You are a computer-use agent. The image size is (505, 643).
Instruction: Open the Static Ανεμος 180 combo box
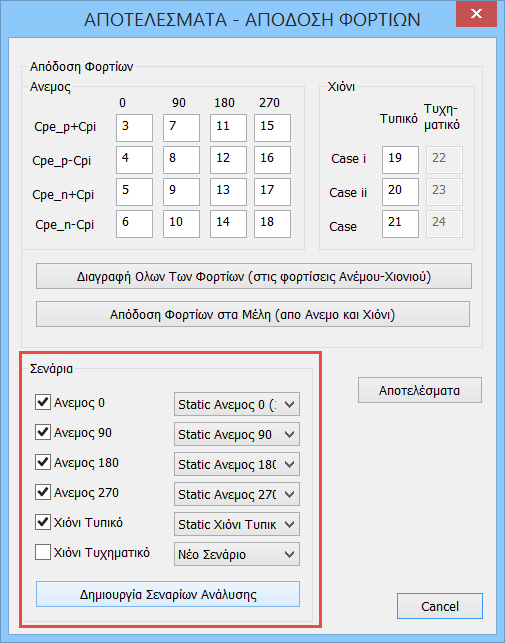click(x=237, y=464)
